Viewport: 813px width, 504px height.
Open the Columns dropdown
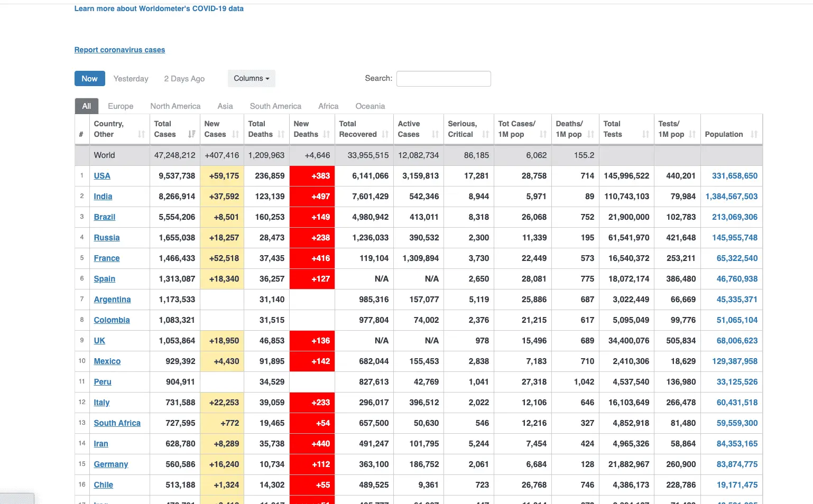pyautogui.click(x=251, y=78)
